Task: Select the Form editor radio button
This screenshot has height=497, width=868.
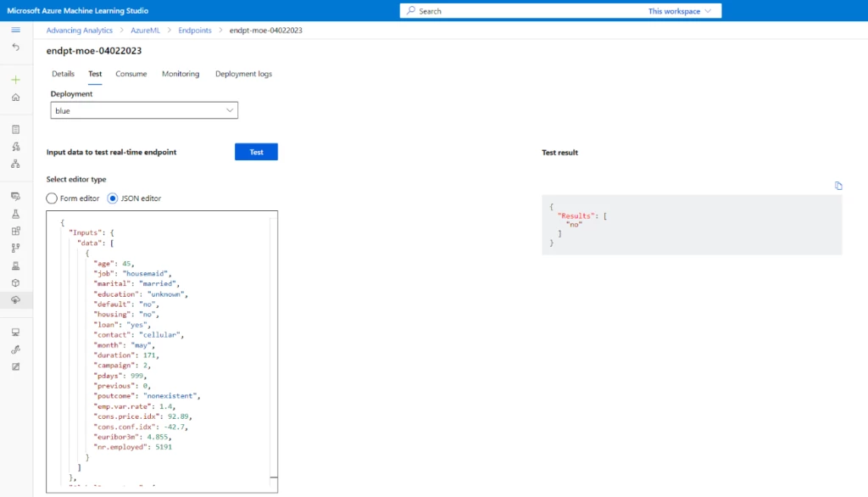Action: (51, 198)
